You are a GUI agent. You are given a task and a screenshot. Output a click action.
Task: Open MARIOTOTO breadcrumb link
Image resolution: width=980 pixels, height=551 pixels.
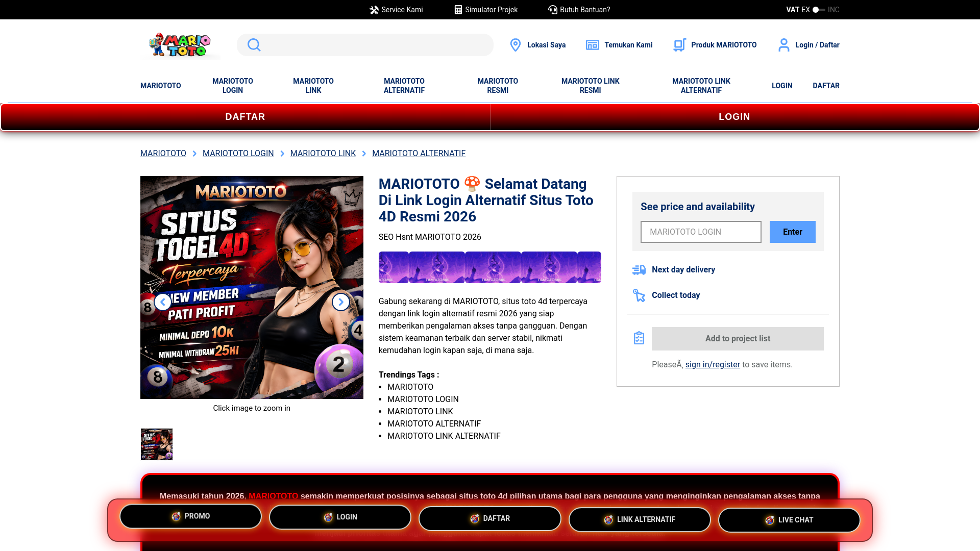click(163, 154)
